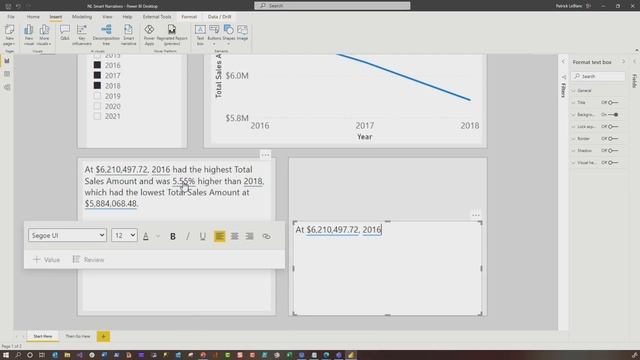Open the File menu
The height and width of the screenshot is (360, 640).
(11, 17)
